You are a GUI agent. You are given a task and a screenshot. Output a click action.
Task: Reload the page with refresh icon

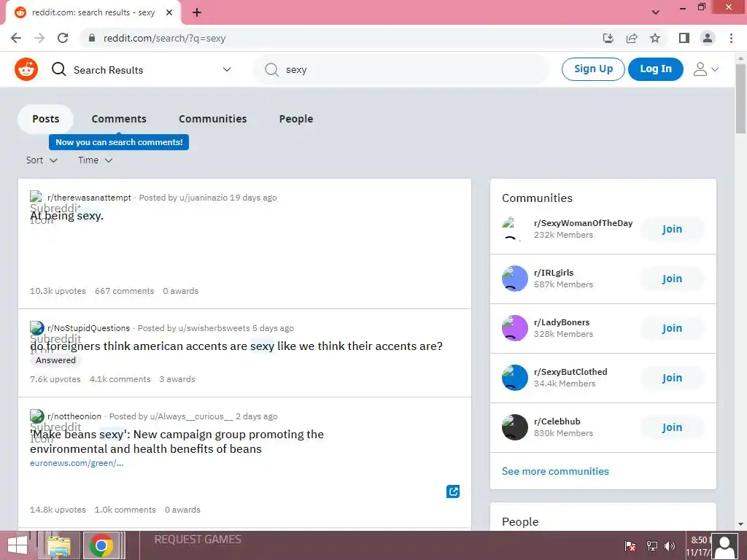tap(63, 38)
